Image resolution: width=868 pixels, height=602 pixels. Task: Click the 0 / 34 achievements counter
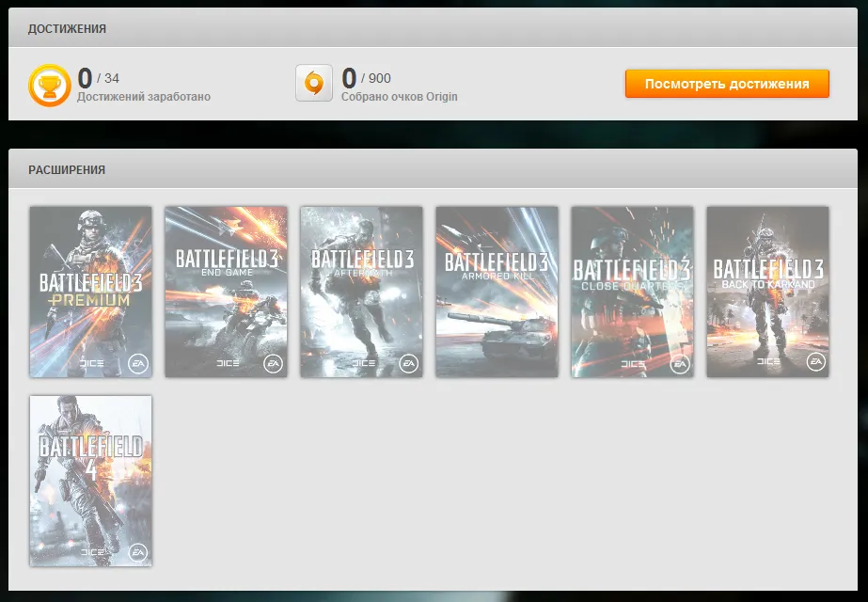pyautogui.click(x=99, y=78)
